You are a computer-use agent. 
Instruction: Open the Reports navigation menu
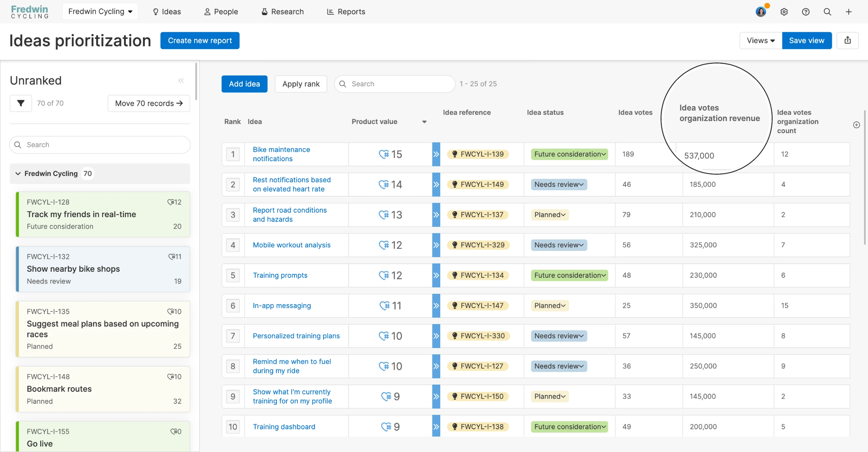tap(346, 12)
